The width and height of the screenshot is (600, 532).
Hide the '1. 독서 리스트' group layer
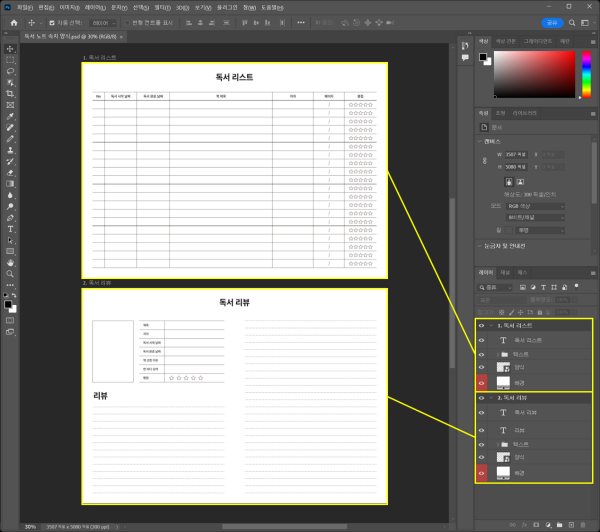coord(481,326)
